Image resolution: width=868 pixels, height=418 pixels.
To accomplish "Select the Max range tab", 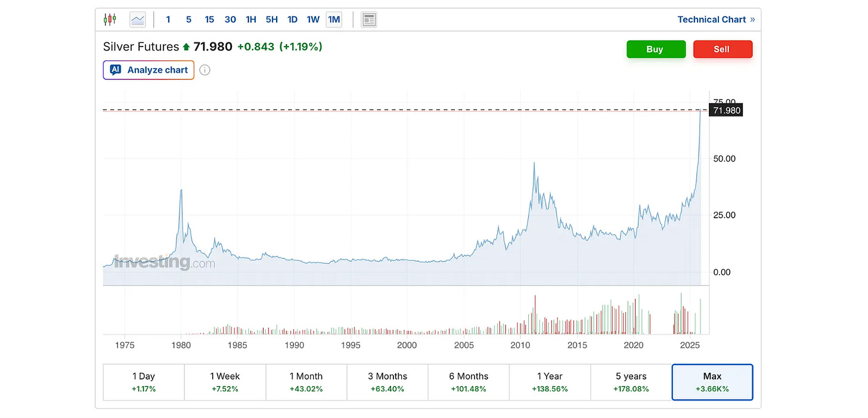I will 712,382.
